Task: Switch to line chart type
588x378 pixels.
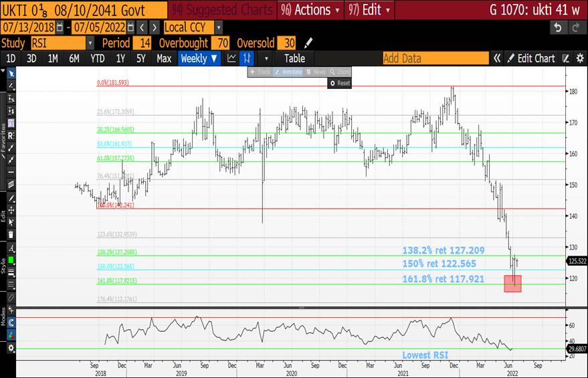Action: point(231,58)
